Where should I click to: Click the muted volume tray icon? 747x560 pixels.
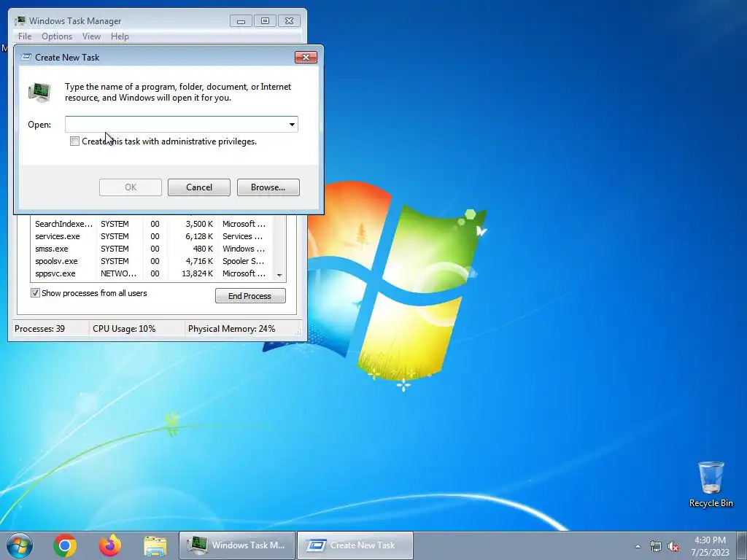pos(673,546)
